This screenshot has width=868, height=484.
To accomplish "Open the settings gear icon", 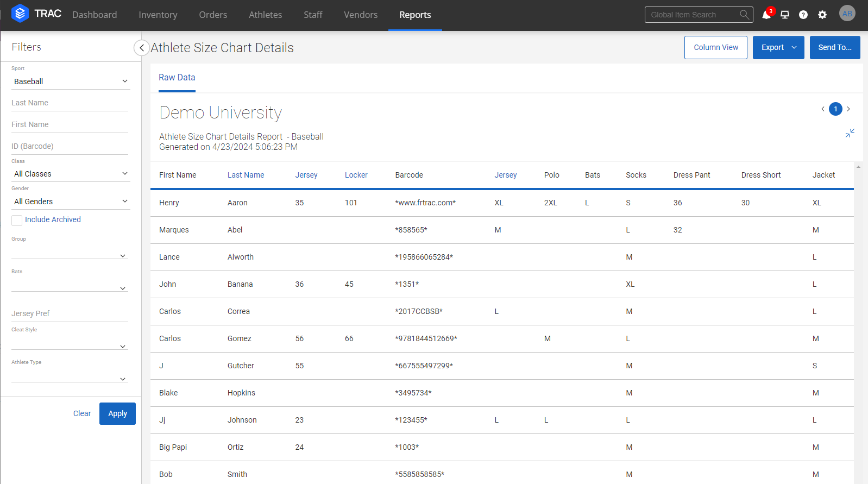I will click(x=822, y=15).
